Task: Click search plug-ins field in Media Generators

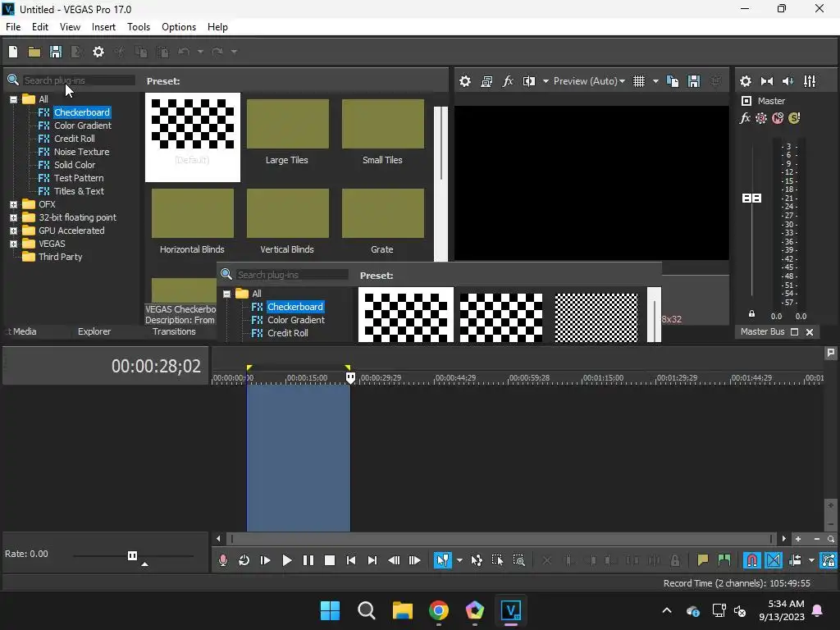Action: [78, 80]
